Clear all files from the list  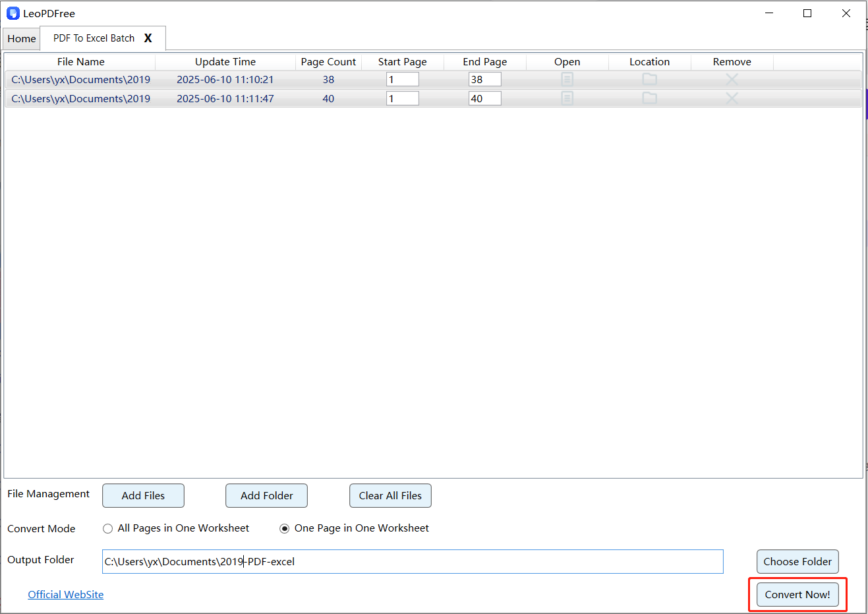(x=390, y=495)
